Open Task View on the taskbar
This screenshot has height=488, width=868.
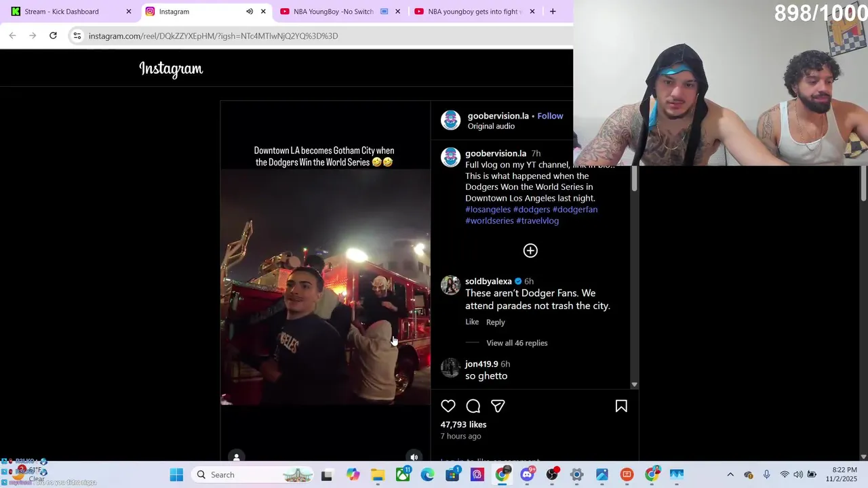pyautogui.click(x=326, y=474)
